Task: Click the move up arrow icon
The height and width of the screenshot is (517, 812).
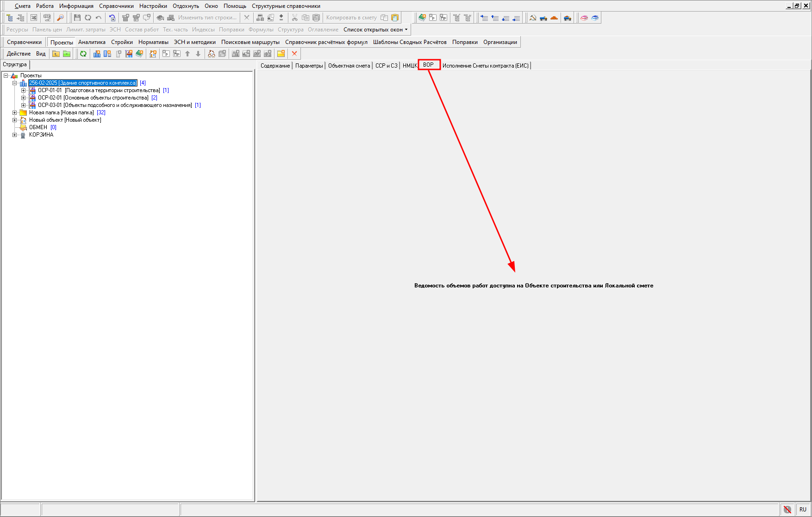Action: coord(187,54)
